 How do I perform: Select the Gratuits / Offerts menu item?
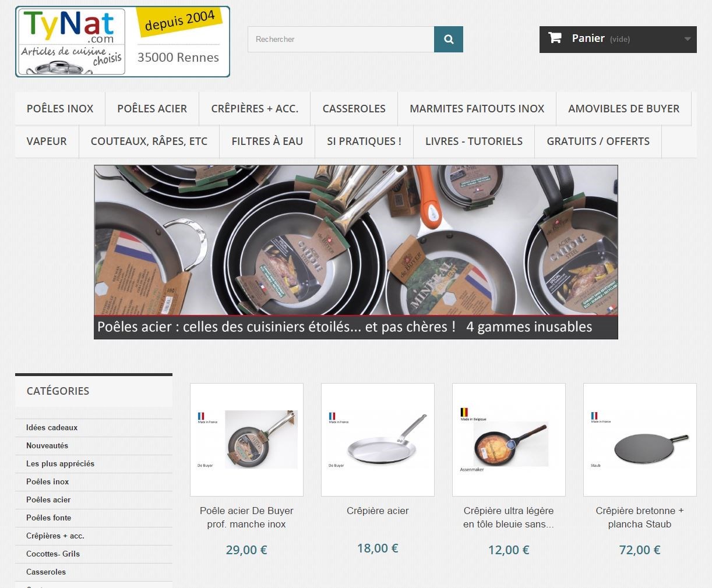tap(598, 141)
